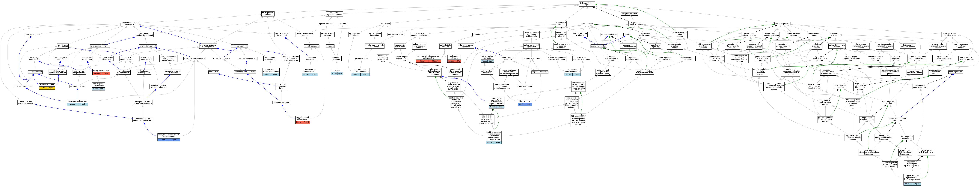Select 'external encapsulating structure organization' node
This screenshot has height=187, width=980.
(557, 59)
